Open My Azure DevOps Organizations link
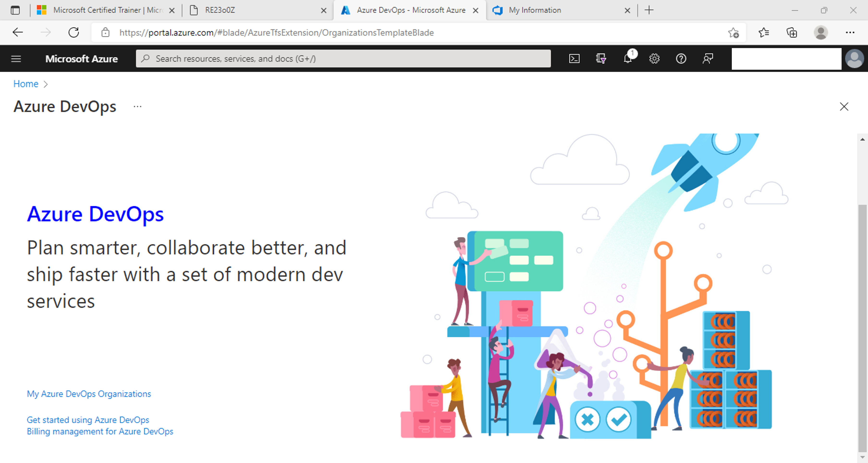868x463 pixels. point(89,394)
